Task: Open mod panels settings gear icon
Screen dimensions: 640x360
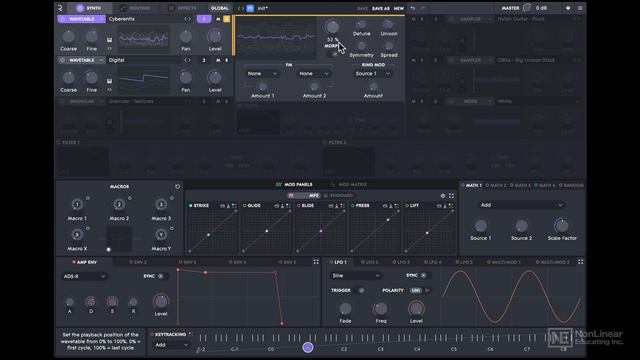Action: pyautogui.click(x=443, y=196)
